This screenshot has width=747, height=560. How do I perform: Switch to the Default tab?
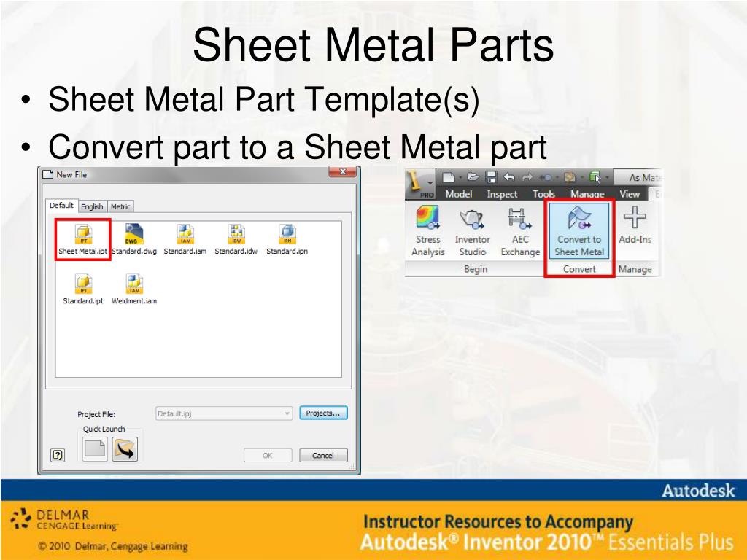(x=61, y=205)
